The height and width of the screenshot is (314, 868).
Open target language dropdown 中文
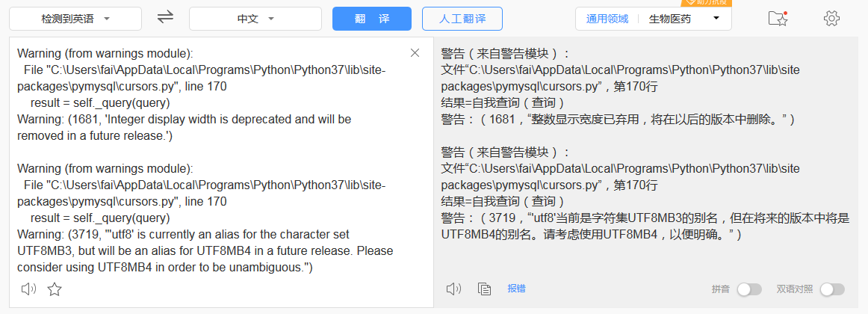tap(255, 19)
